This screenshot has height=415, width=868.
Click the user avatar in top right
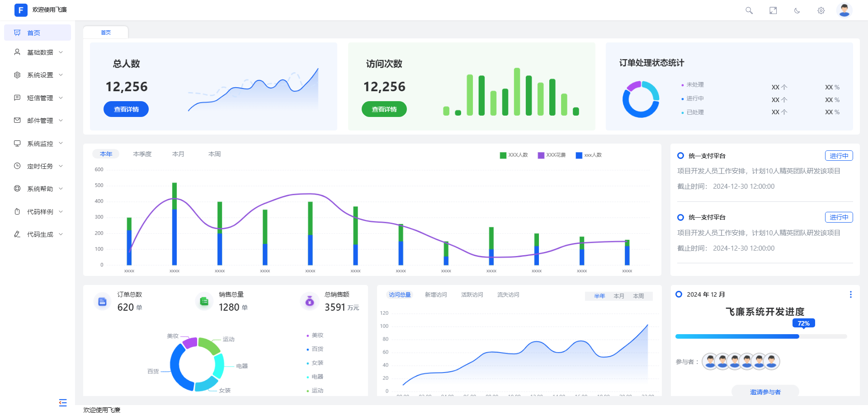(844, 10)
